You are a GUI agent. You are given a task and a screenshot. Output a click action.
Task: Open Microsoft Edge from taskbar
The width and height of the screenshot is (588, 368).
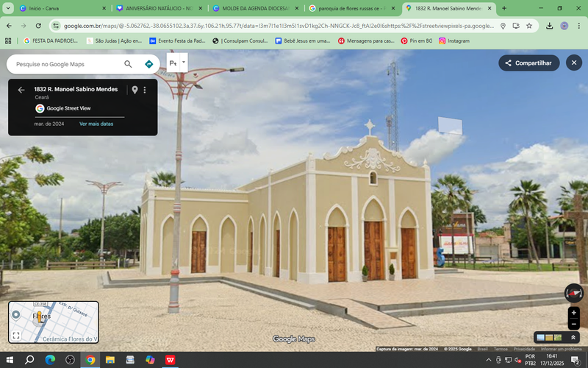(x=50, y=360)
